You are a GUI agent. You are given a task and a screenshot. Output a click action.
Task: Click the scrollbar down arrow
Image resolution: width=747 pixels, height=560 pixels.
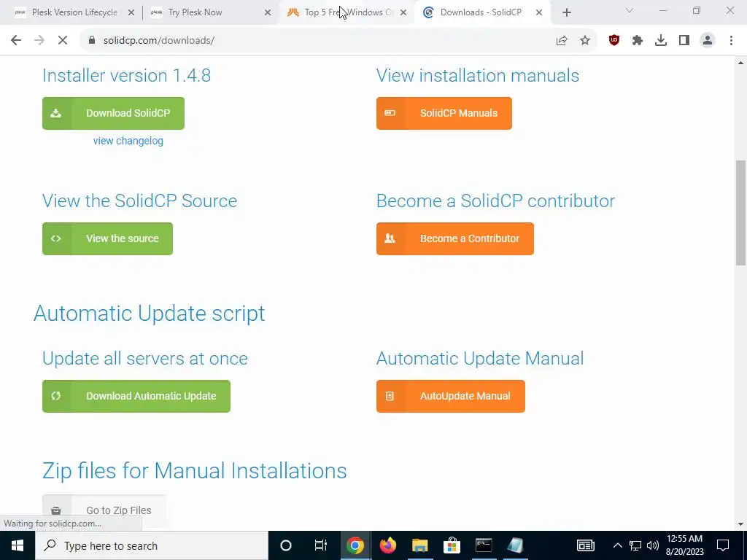click(740, 524)
